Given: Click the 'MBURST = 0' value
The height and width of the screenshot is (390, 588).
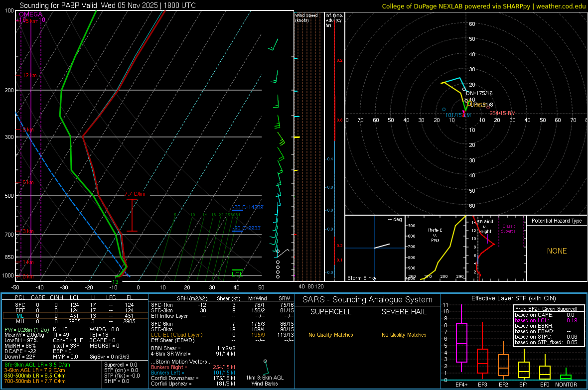Looking at the screenshot, I should click(105, 345).
